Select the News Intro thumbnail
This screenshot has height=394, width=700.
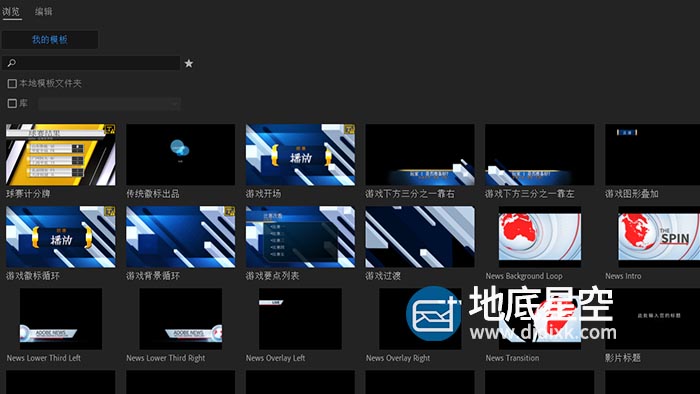659,236
